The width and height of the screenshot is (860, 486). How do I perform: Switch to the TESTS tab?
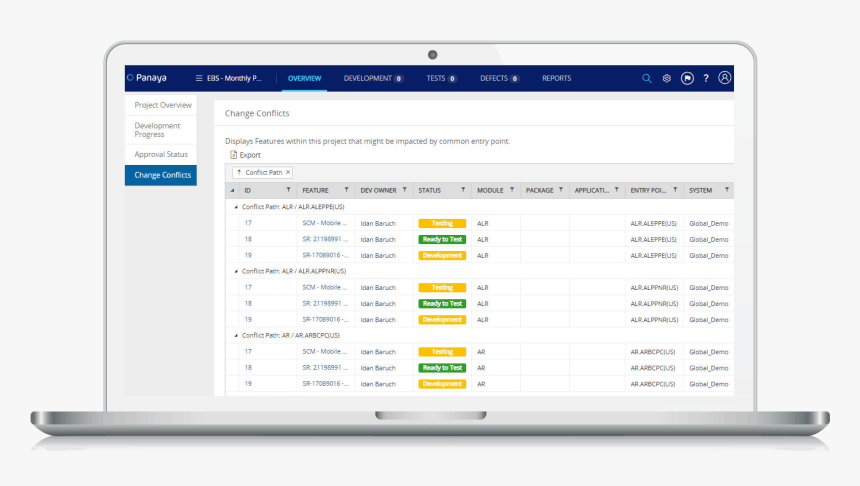(x=441, y=78)
